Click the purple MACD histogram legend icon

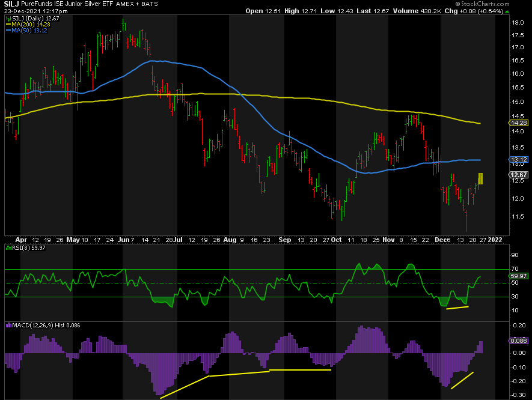point(8,326)
